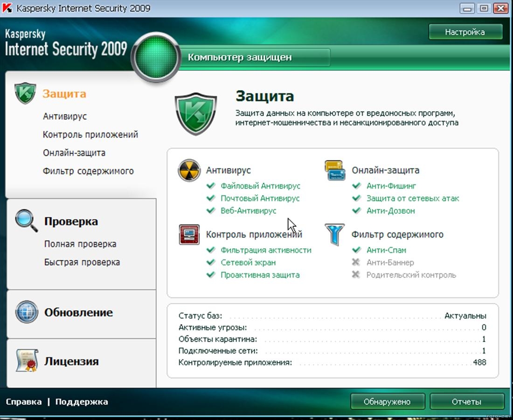The width and height of the screenshot is (513, 420).
Task: Click the Обнаружено button
Action: pos(388,402)
